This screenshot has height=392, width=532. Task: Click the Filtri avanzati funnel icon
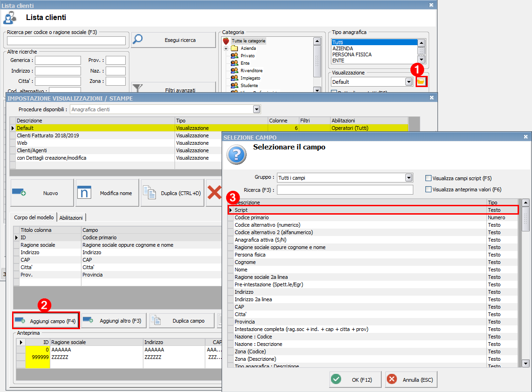(137, 88)
